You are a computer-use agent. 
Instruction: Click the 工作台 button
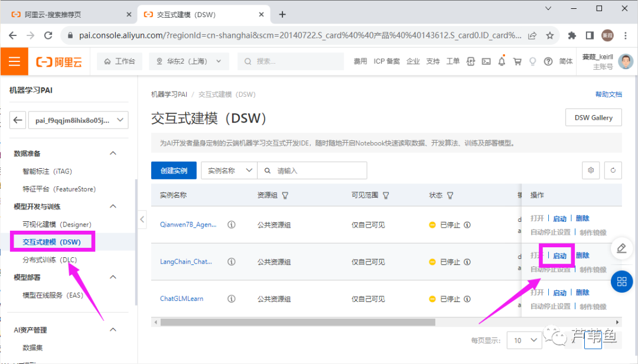[x=119, y=61]
